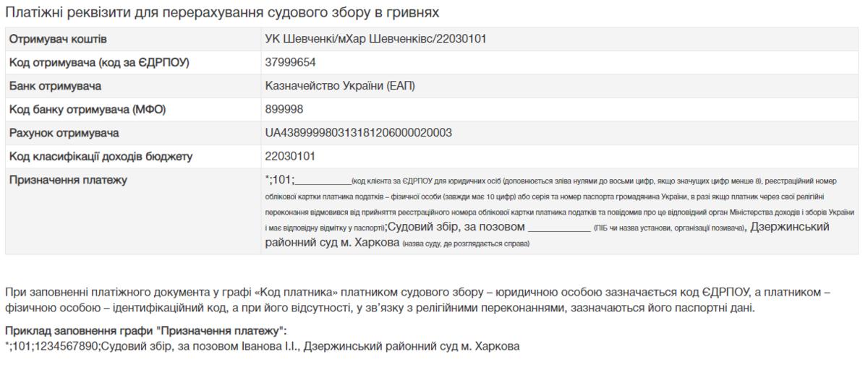Select the example line with 1234567890 and Іванова І.І.
Viewport: 868px width, 370px height.
point(262,346)
